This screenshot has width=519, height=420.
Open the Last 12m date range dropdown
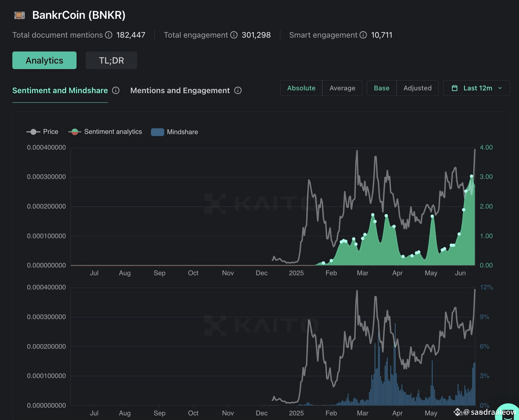click(x=477, y=88)
